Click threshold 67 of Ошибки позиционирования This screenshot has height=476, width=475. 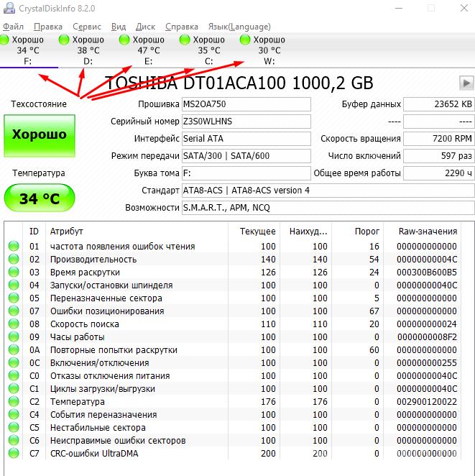point(374,311)
